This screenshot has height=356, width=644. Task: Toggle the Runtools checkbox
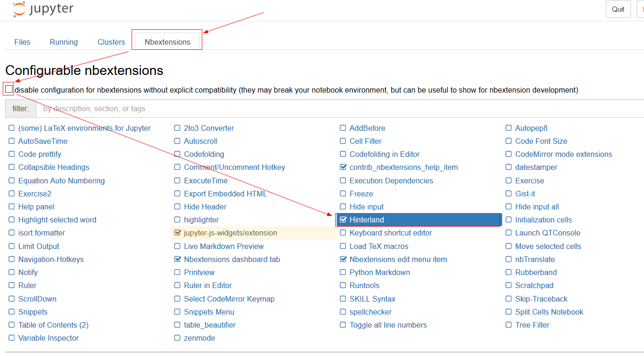point(343,285)
